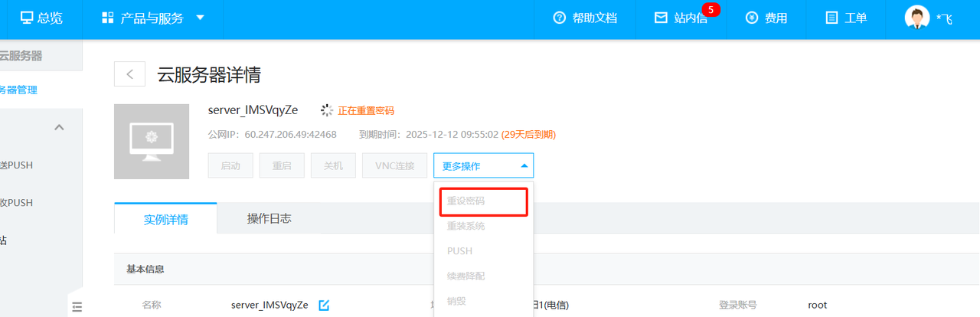The image size is (980, 317).
Task: Select 重设密码 from the dropdown menu
Action: pyautogui.click(x=466, y=201)
